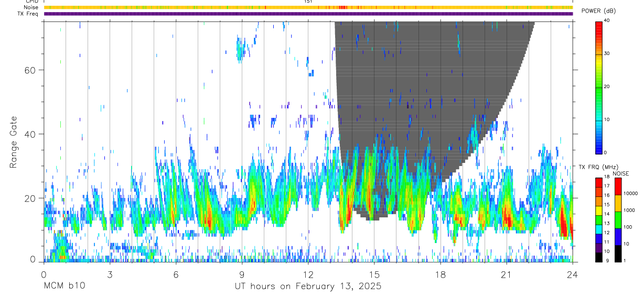
Task: Click the 17 label on the TX FRQ scale
Action: coord(607,186)
